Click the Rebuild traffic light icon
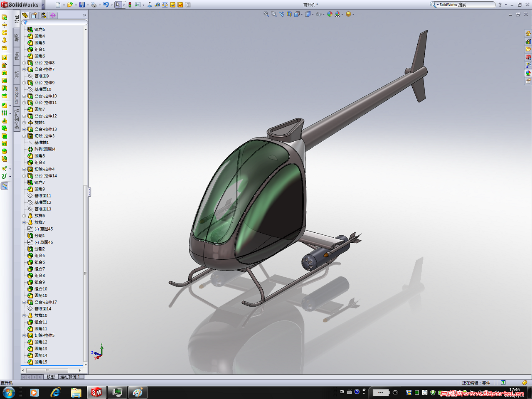This screenshot has height=399, width=532. click(130, 5)
